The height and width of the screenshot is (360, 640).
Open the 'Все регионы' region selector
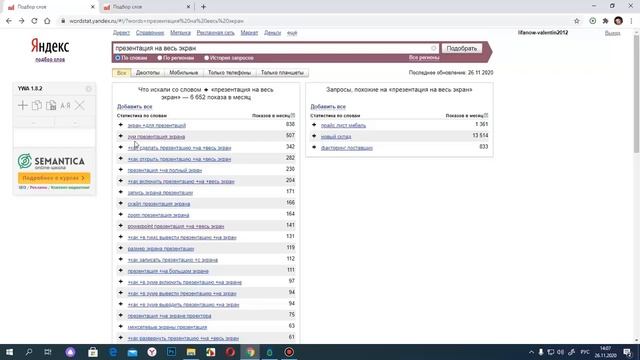(x=424, y=58)
